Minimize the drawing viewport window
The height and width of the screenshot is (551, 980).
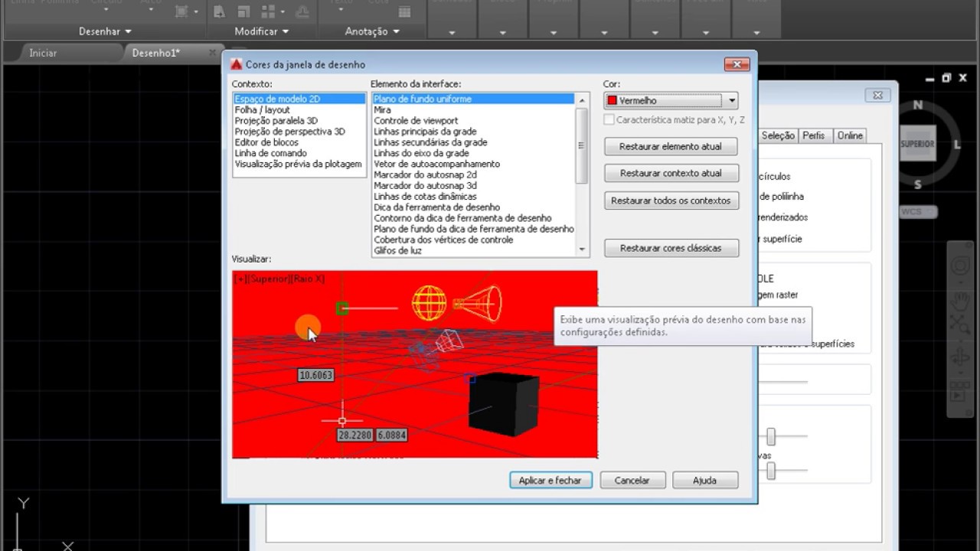click(x=929, y=78)
